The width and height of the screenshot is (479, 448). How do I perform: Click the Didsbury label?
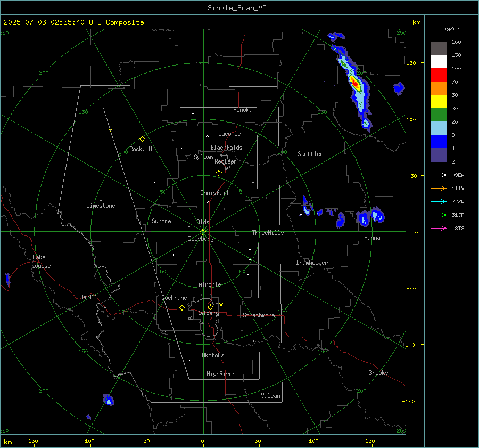[201, 239]
